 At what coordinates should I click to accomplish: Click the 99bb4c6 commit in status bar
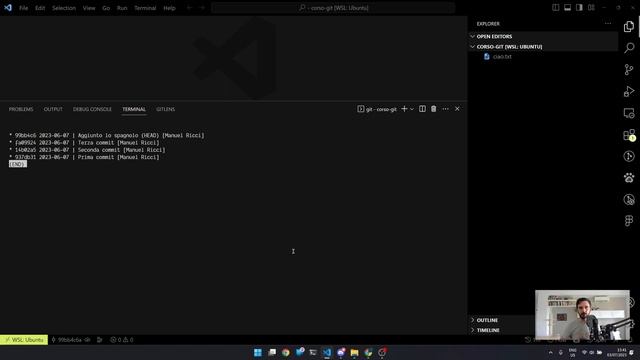pos(70,340)
